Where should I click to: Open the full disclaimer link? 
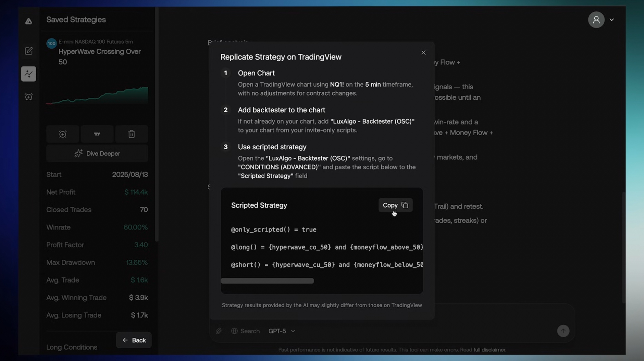(x=490, y=350)
